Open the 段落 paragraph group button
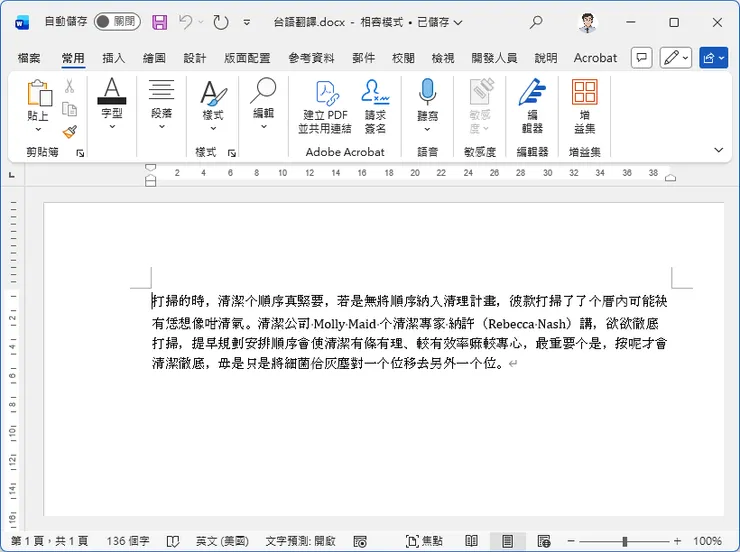This screenshot has height=552, width=740. (161, 103)
